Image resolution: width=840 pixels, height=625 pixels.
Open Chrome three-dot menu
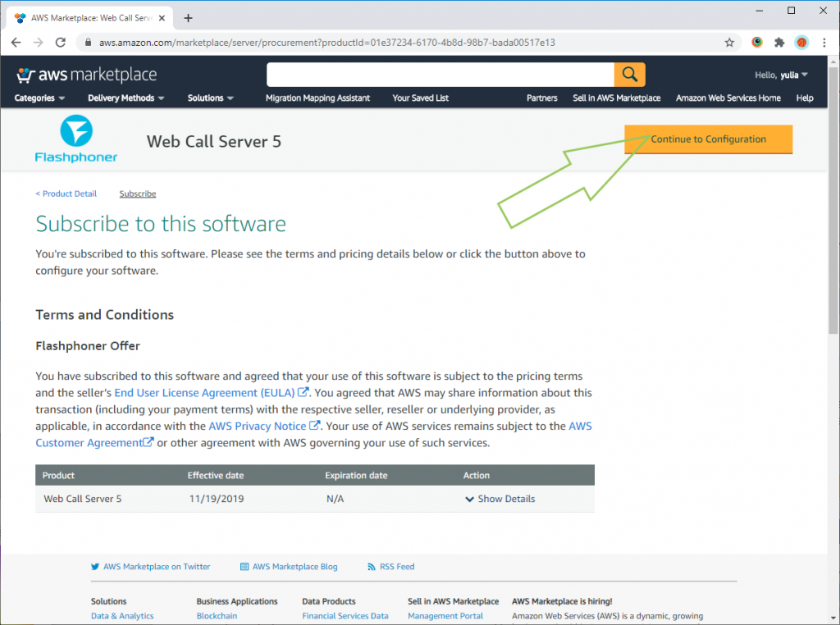[x=824, y=43]
